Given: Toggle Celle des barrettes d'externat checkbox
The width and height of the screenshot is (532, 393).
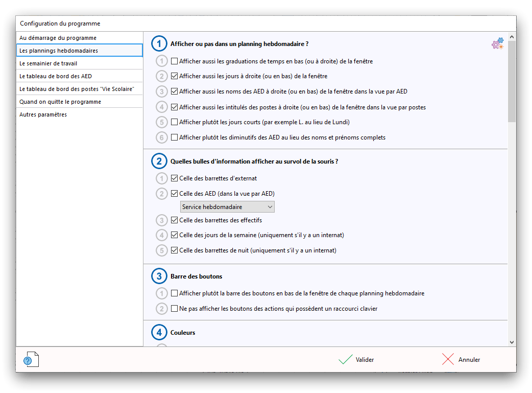Looking at the screenshot, I should pyautogui.click(x=175, y=178).
